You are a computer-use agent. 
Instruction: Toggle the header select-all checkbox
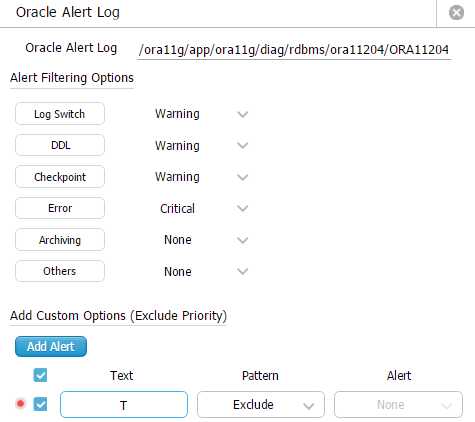(40, 375)
